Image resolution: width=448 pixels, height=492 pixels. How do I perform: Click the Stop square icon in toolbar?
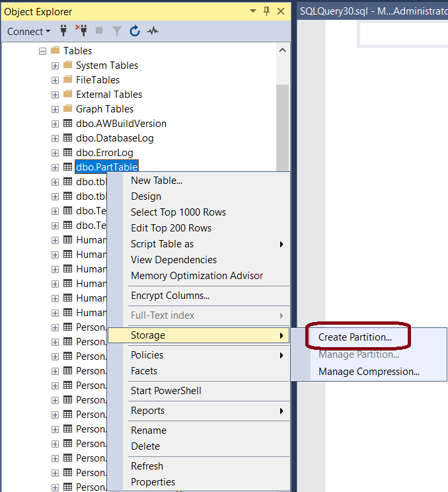(99, 30)
